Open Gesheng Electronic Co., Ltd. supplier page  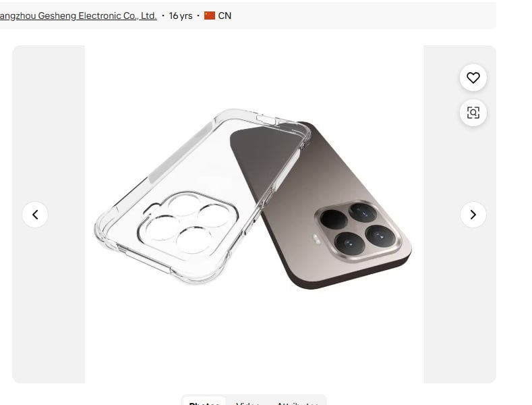click(78, 16)
